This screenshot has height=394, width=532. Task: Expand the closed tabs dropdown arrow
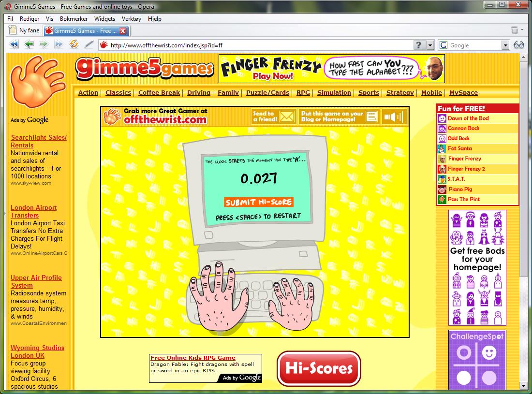point(522,30)
